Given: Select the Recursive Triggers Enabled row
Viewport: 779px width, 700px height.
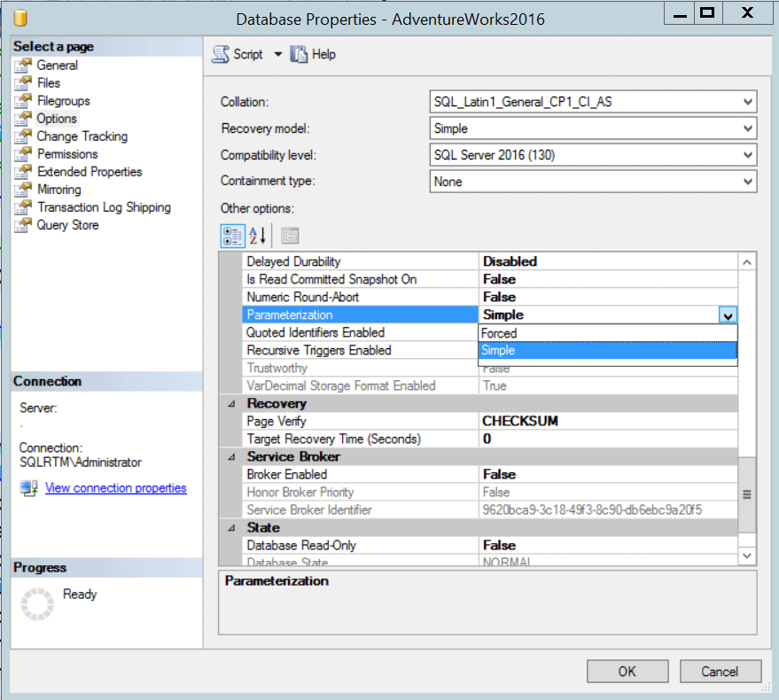Looking at the screenshot, I should [x=362, y=350].
